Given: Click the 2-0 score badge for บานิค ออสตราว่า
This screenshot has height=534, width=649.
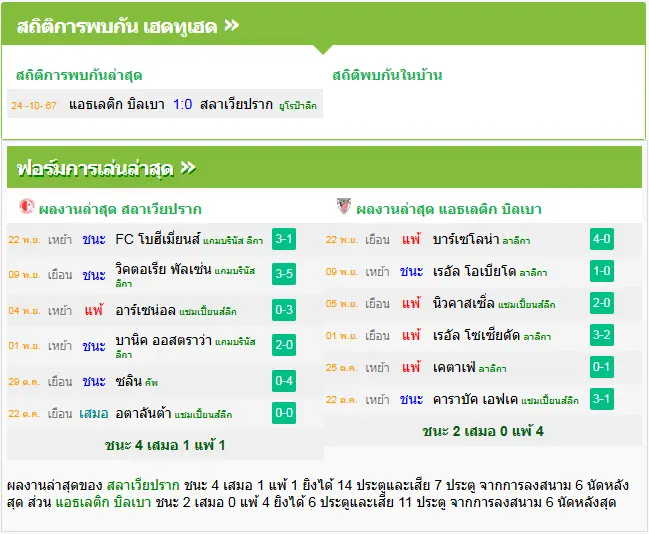Looking at the screenshot, I should [x=284, y=345].
